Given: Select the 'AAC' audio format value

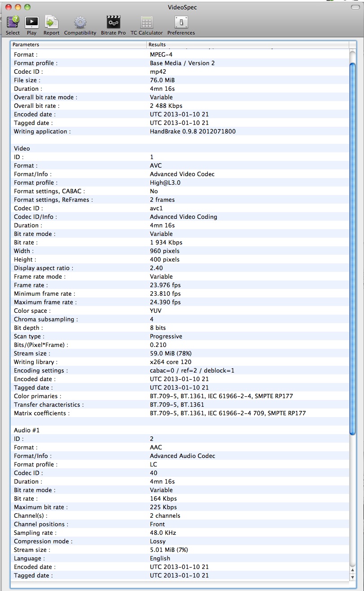Looking at the screenshot, I should click(x=156, y=447).
